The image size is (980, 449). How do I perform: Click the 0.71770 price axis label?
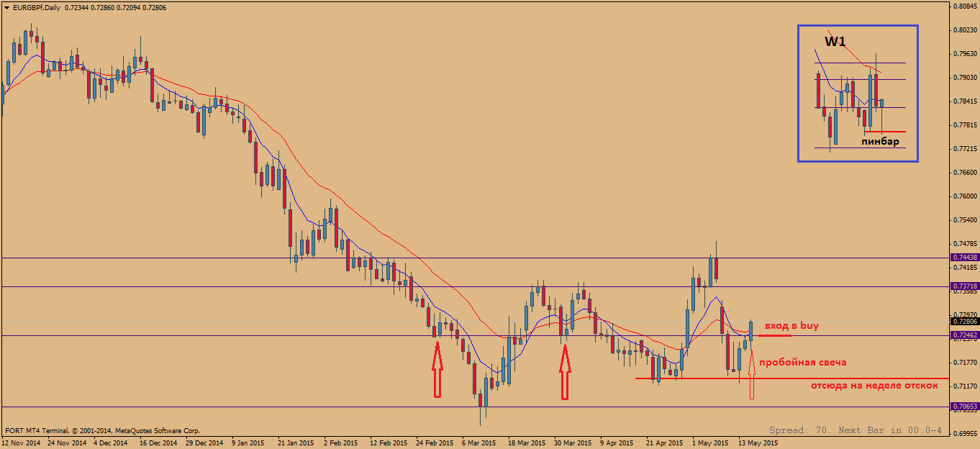click(965, 363)
